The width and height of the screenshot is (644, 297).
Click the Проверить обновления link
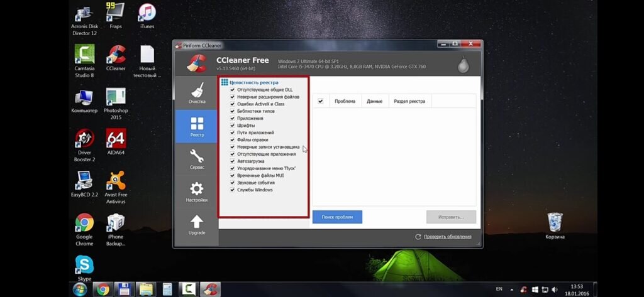(x=448, y=237)
